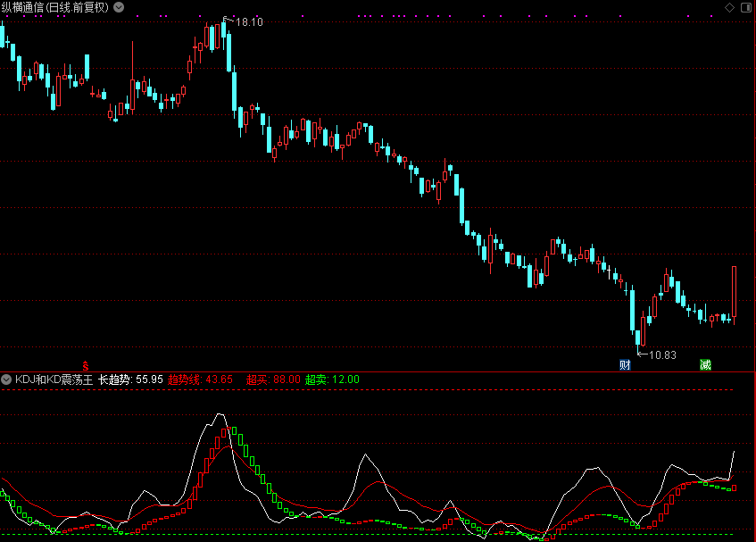Click the red S marker
756x542 pixels.
point(86,366)
